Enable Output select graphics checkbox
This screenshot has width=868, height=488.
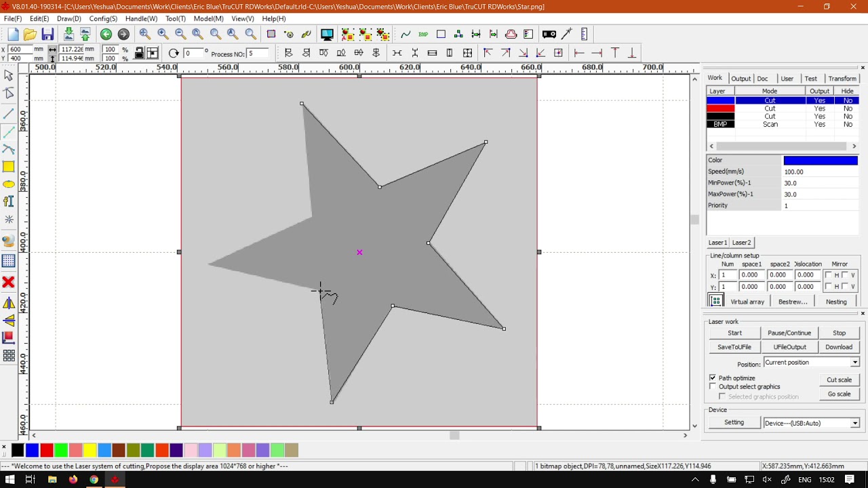pos(713,386)
